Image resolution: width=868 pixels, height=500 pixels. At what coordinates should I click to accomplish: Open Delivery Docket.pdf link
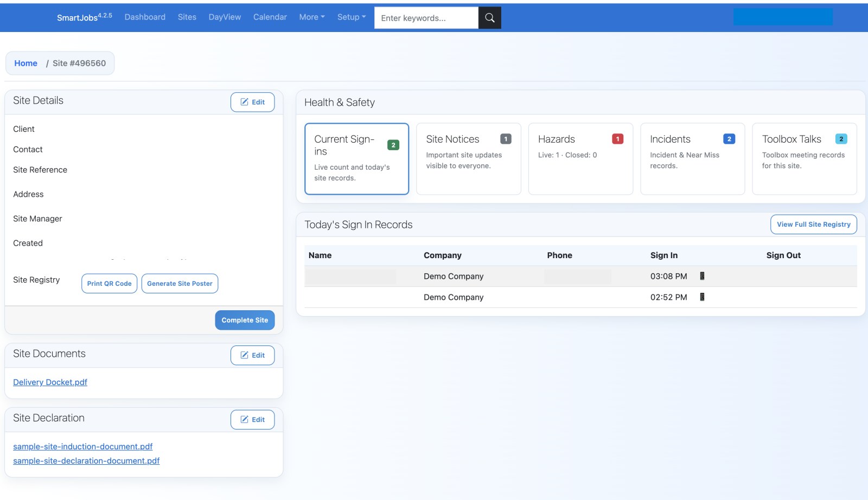click(50, 382)
